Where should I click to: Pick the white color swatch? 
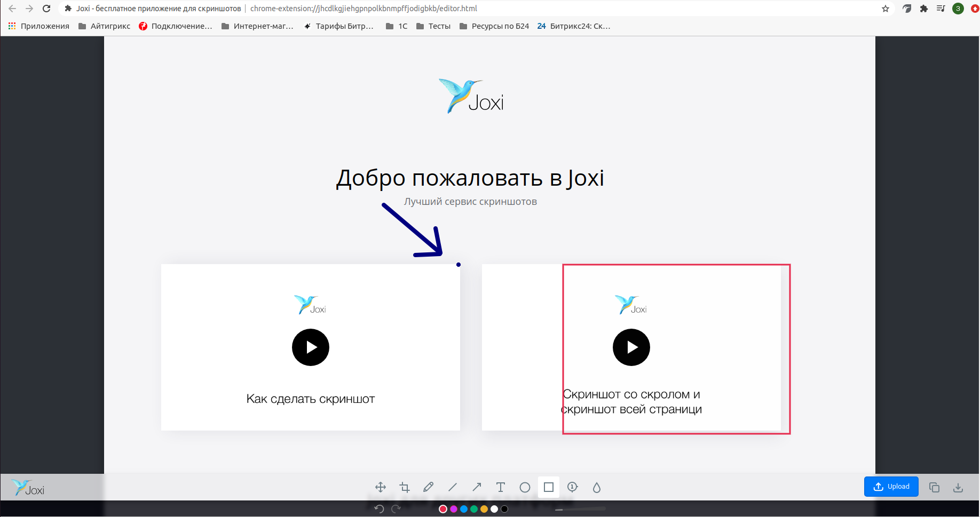(494, 509)
